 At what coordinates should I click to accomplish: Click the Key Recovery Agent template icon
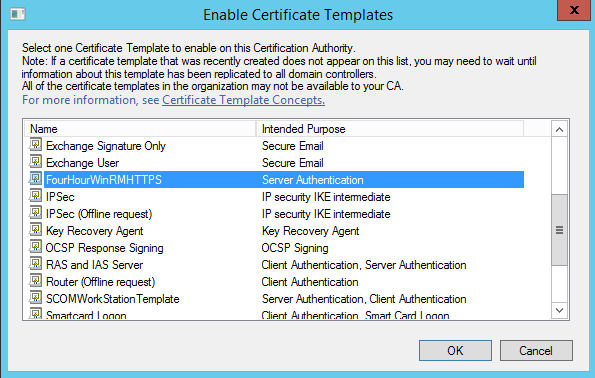(36, 230)
